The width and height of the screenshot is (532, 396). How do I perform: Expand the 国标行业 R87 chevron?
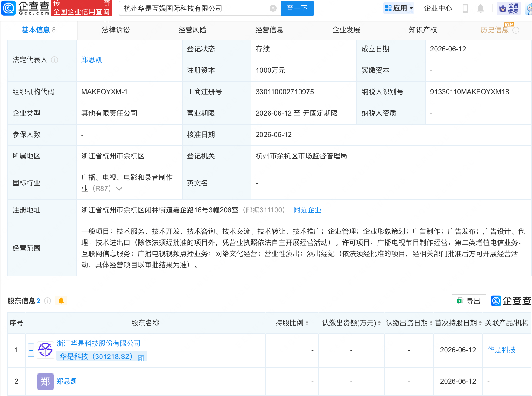coord(119,188)
